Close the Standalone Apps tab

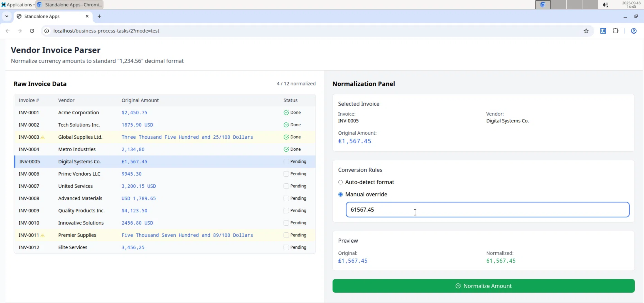click(87, 16)
